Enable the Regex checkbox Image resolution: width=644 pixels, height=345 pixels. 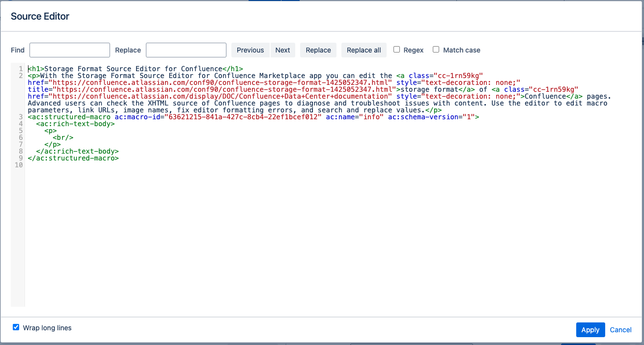[x=397, y=50]
